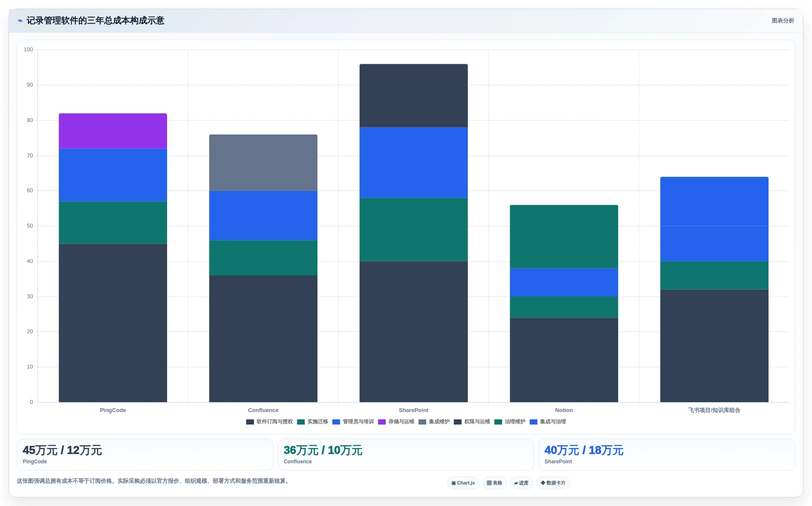The image size is (812, 506).
Task: Toggle the 治理维护 legend entry
Action: tap(510, 422)
